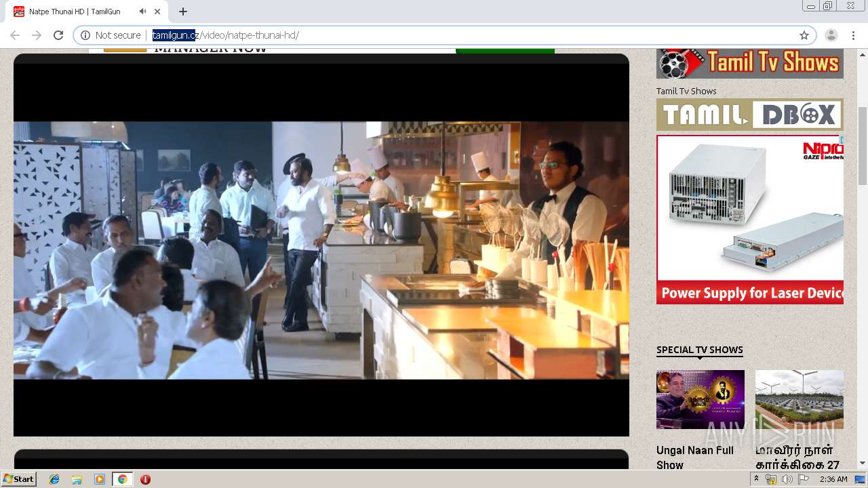Open the volume speaker tray icon

point(787,479)
